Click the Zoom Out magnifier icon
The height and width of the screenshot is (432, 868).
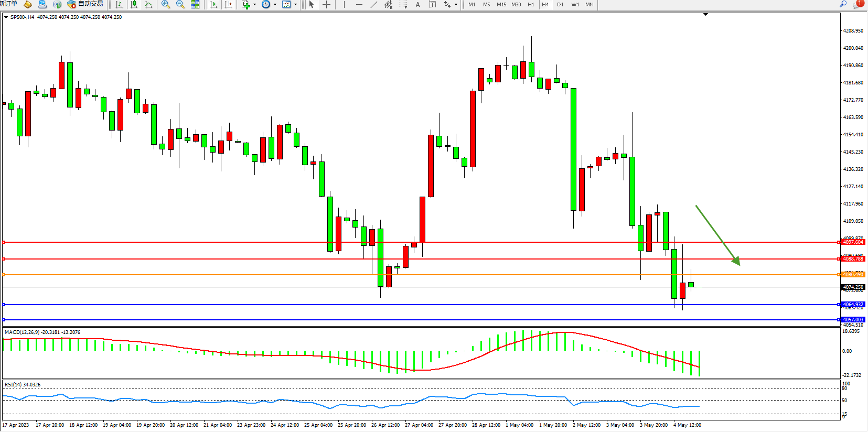180,5
